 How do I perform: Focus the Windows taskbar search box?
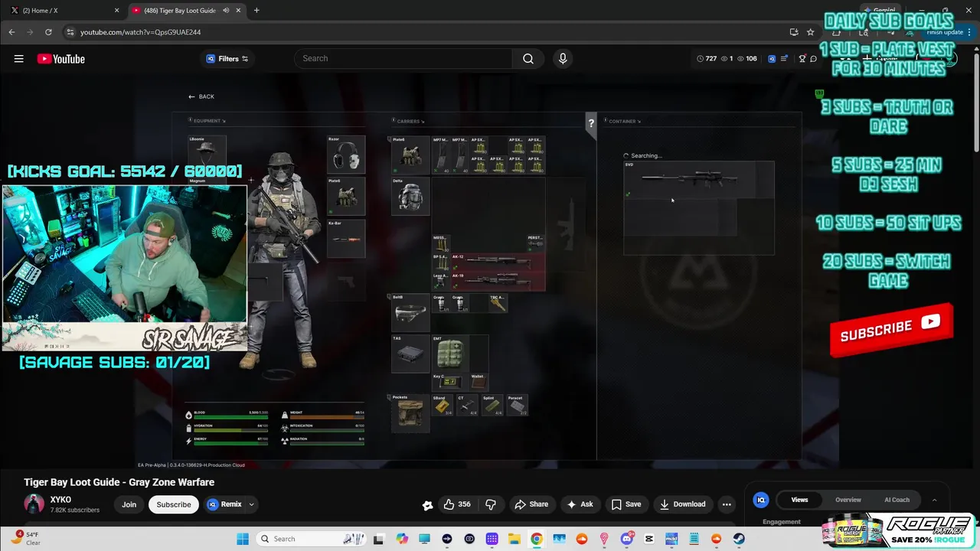click(310, 539)
